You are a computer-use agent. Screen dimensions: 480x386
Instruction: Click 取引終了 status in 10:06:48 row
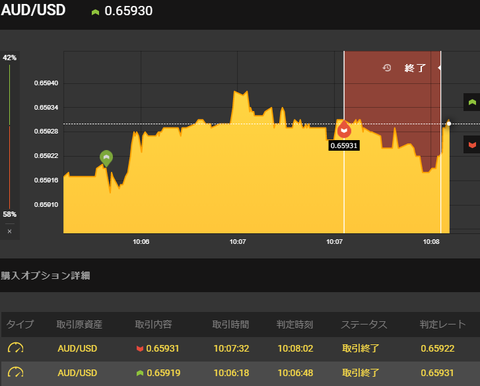click(361, 373)
